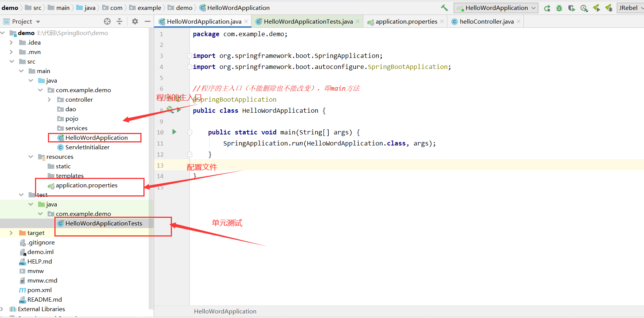Collapse the demo project root node
The image size is (644, 318).
coord(3,33)
